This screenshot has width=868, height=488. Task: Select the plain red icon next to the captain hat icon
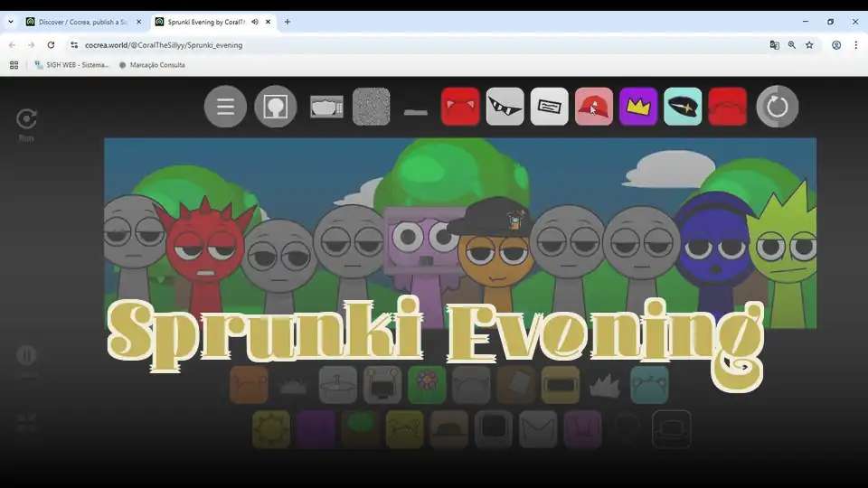(x=727, y=107)
